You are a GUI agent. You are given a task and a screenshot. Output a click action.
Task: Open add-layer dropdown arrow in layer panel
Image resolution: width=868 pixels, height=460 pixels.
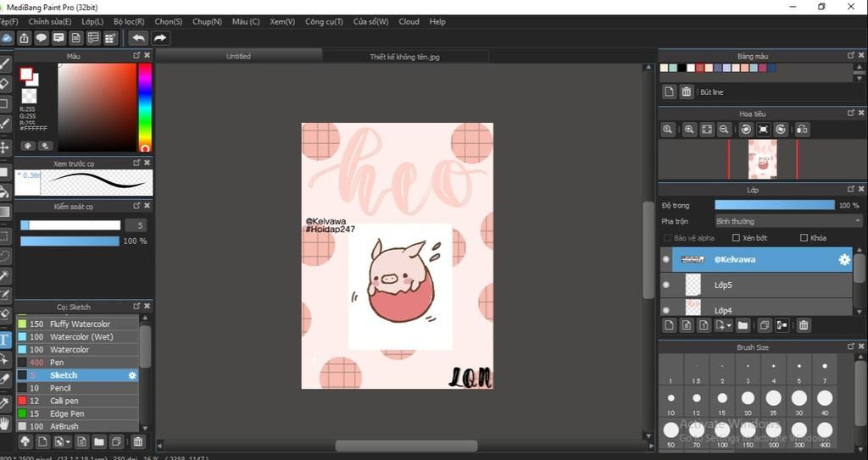pyautogui.click(x=730, y=326)
